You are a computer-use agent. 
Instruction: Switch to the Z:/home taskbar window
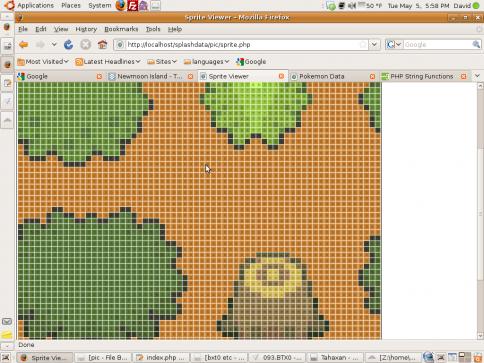[x=393, y=358]
